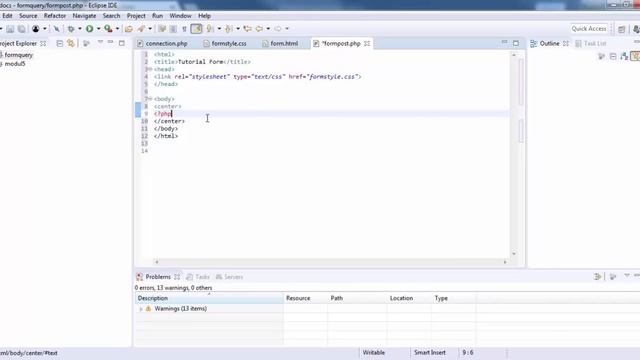640x360 pixels.
Task: Click the Previous Annotation icon
Action: pos(229,29)
